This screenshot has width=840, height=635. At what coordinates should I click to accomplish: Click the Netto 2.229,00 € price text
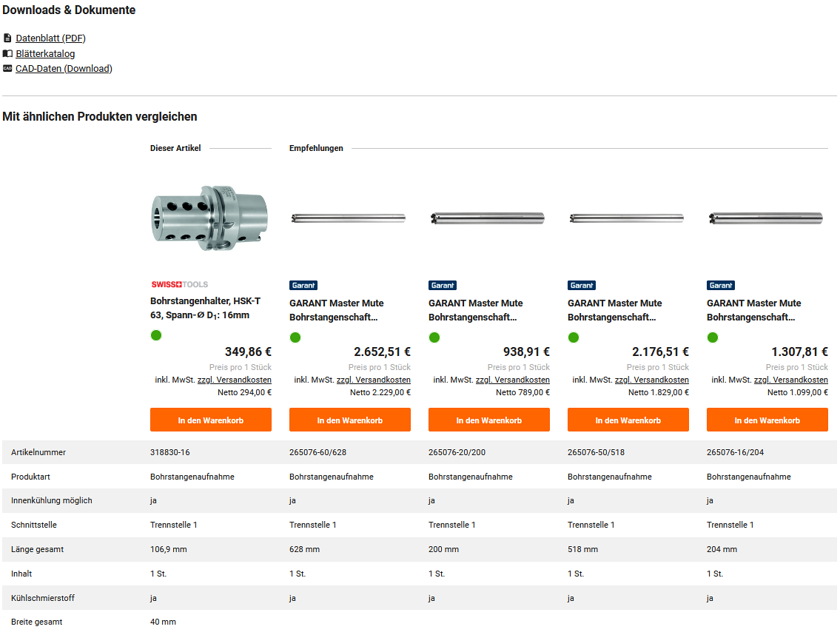point(380,393)
